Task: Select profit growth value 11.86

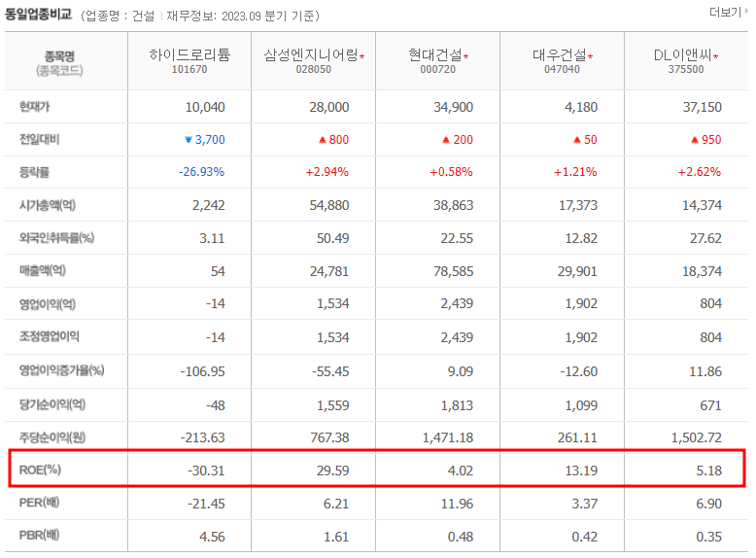Action: [x=705, y=372]
